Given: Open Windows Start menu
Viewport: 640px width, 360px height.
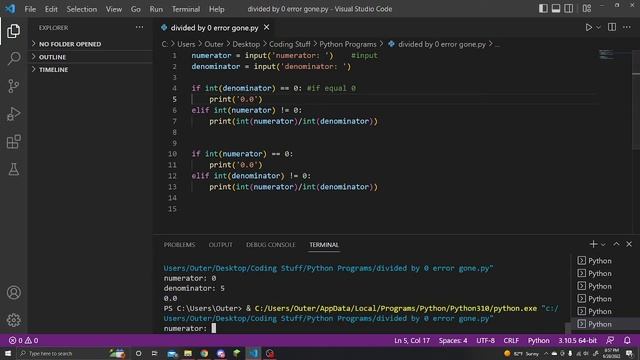Looking at the screenshot, I should (x=8, y=353).
